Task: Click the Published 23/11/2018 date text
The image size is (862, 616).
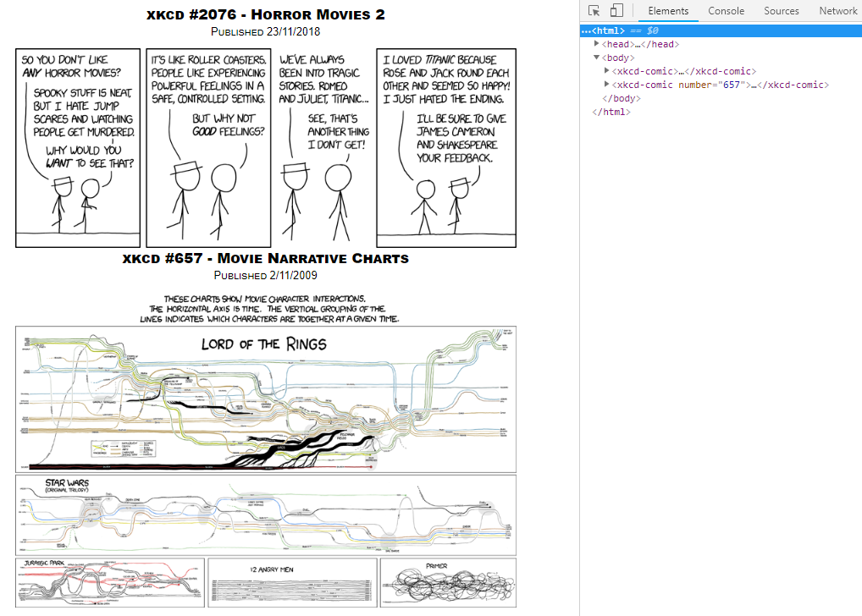Action: click(266, 32)
